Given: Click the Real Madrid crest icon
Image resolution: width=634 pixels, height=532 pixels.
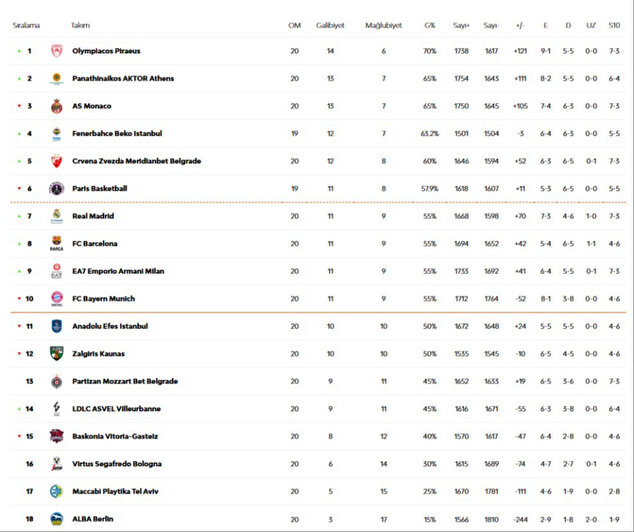Looking at the screenshot, I should [x=57, y=216].
